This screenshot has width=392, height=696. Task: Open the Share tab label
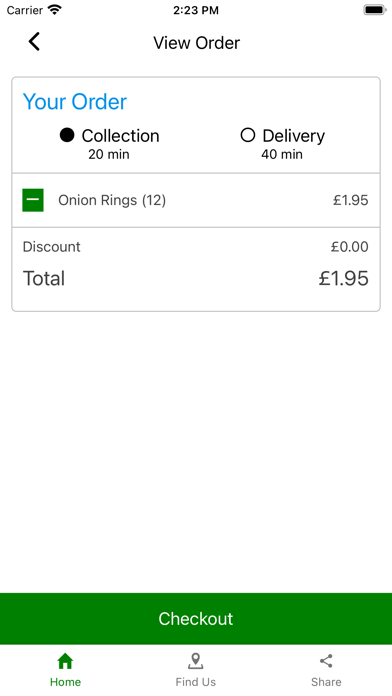[326, 682]
